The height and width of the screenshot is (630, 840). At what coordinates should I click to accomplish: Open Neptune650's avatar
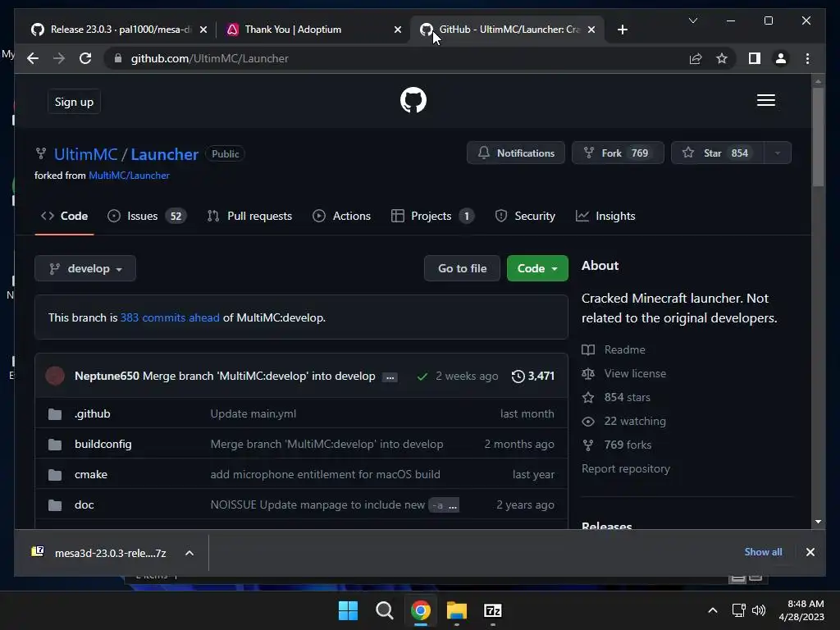click(x=55, y=376)
